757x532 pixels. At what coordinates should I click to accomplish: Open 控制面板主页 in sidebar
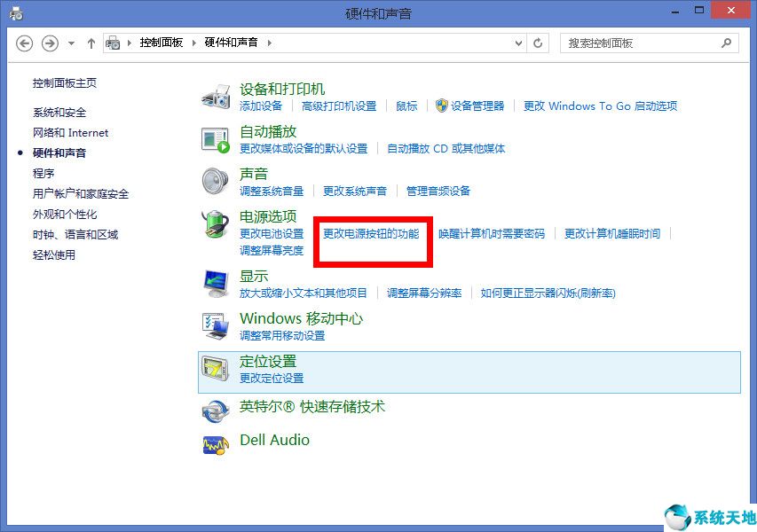coord(65,83)
